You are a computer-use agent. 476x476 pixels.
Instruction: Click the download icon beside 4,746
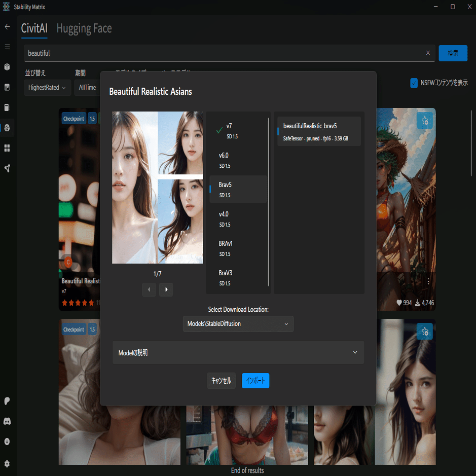pyautogui.click(x=418, y=303)
